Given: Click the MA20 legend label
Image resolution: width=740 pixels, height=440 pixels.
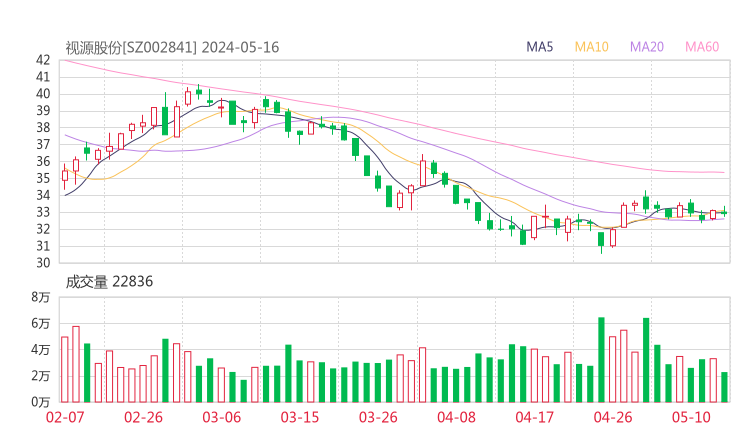Looking at the screenshot, I should click(x=647, y=47).
